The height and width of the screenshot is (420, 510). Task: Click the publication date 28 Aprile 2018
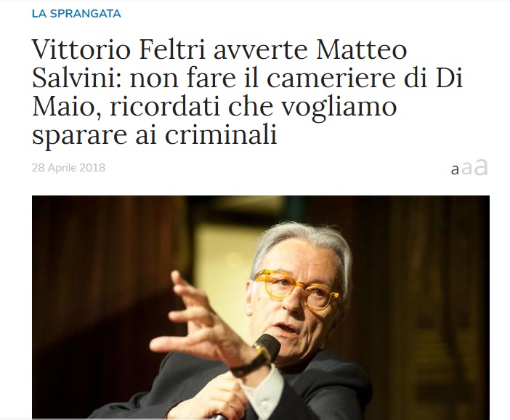[x=68, y=168]
